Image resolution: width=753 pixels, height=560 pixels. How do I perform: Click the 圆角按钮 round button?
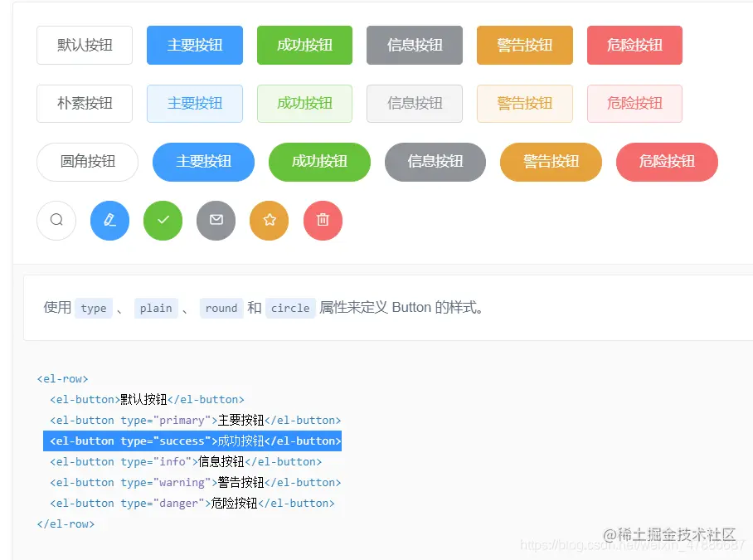click(87, 162)
